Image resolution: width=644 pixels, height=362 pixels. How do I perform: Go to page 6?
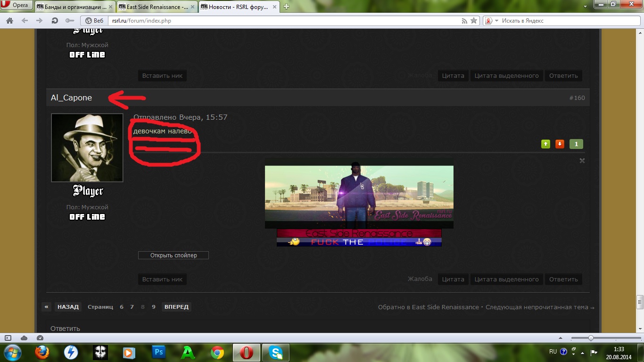tap(122, 307)
